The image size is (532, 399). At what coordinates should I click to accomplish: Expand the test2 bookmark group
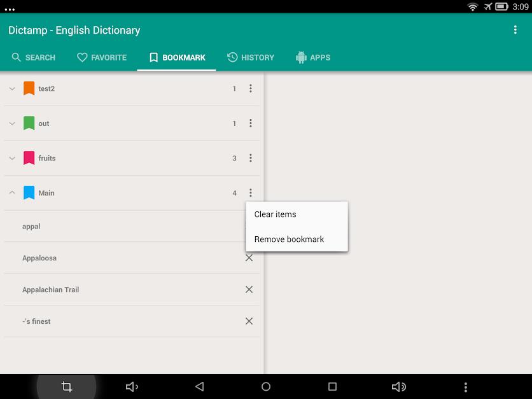[12, 89]
